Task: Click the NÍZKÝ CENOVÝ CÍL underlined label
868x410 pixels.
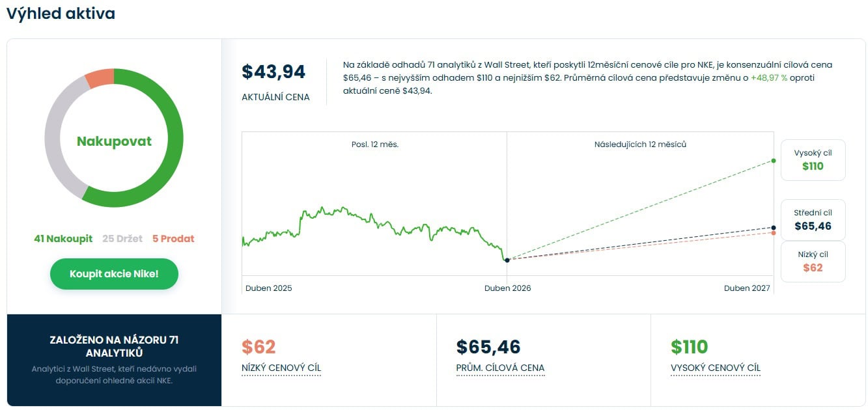Action: 281,368
